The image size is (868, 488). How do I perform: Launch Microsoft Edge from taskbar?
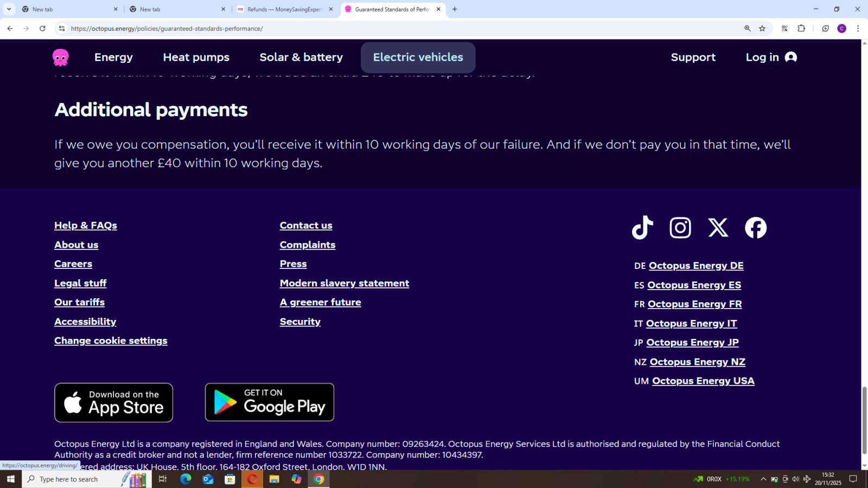pyautogui.click(x=186, y=479)
